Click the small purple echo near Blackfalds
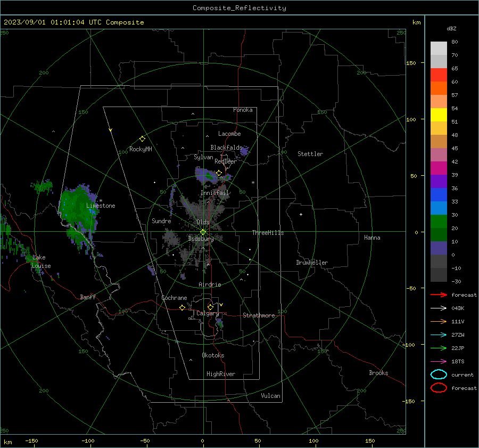This screenshot has width=479, height=448. point(244,151)
